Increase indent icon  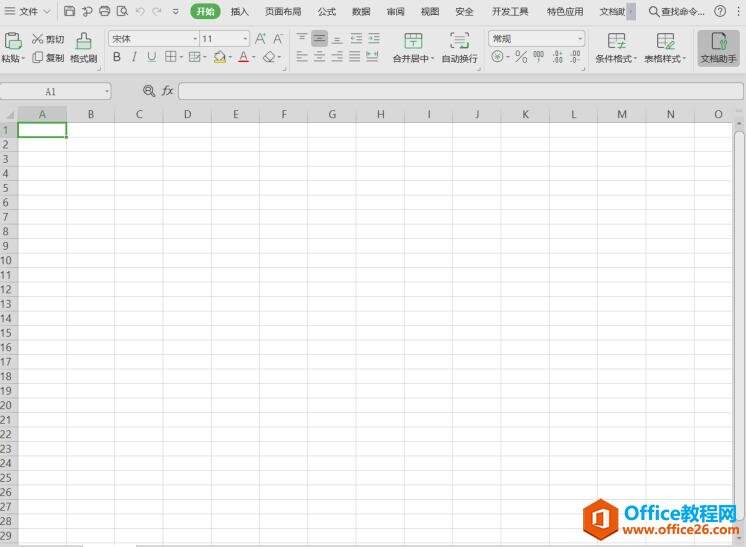[374, 38]
